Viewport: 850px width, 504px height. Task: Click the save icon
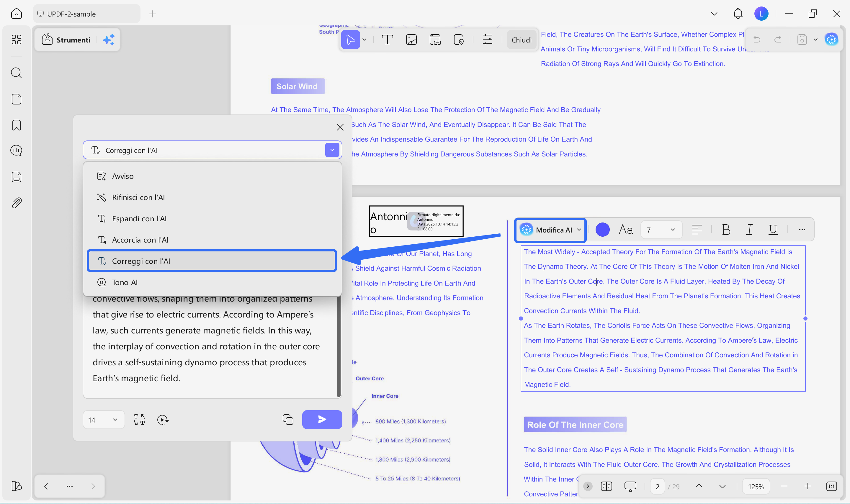pos(802,40)
